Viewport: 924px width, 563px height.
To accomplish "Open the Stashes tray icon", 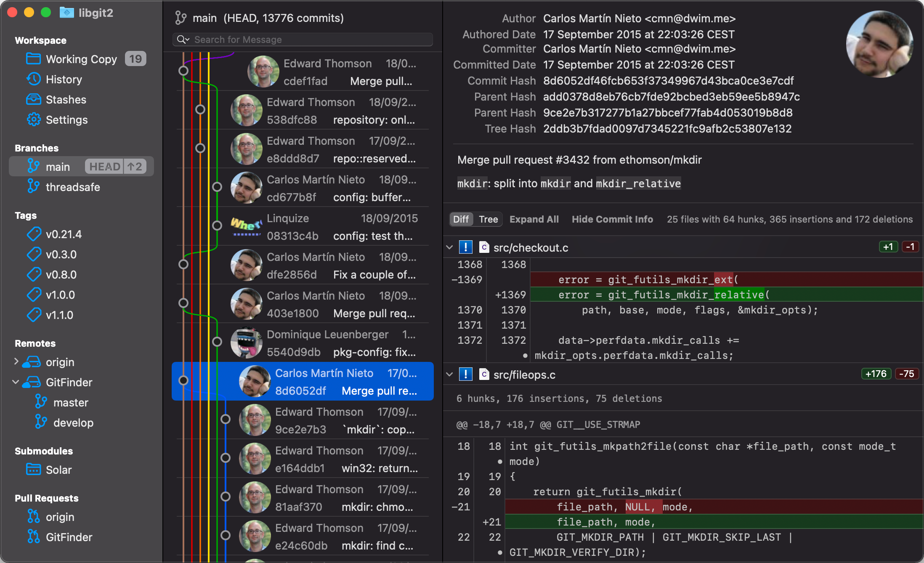I will tap(33, 99).
